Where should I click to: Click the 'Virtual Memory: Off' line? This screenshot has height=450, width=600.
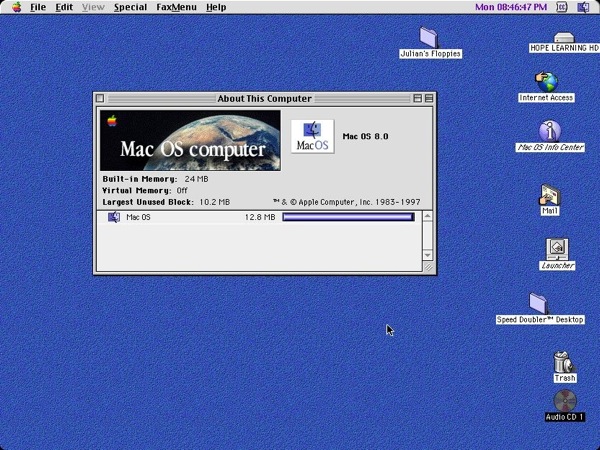click(x=145, y=191)
